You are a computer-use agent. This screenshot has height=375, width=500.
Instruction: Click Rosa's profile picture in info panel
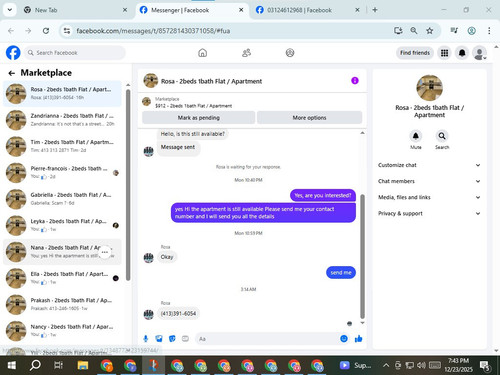(x=429, y=88)
